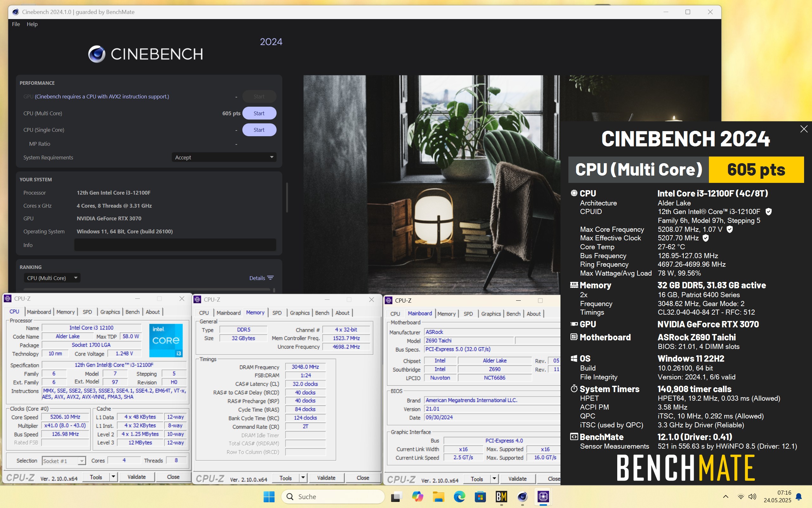
Task: Switch to BenchMate taskbar icon
Action: (501, 497)
